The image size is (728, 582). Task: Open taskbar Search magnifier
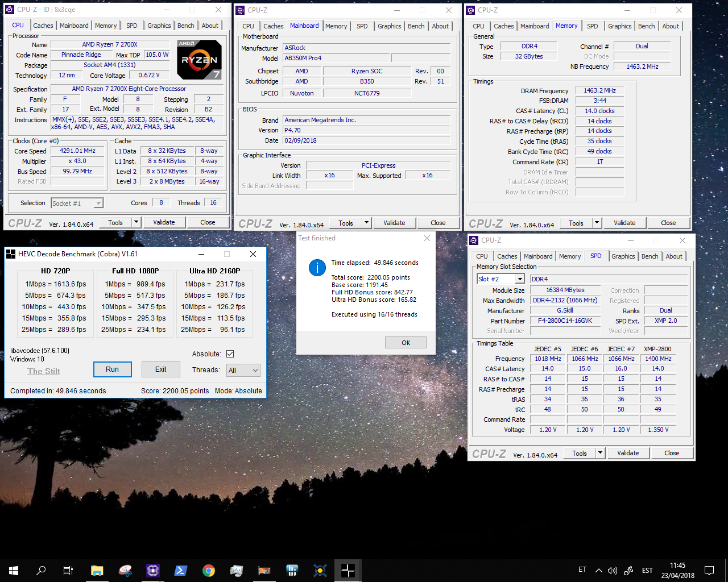41,570
